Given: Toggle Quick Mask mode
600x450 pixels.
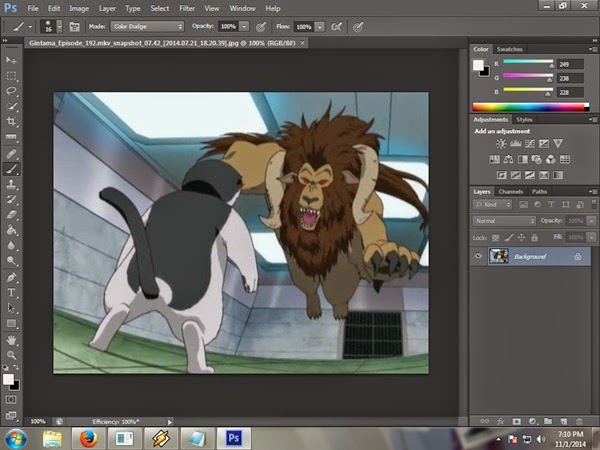Looking at the screenshot, I should (11, 399).
